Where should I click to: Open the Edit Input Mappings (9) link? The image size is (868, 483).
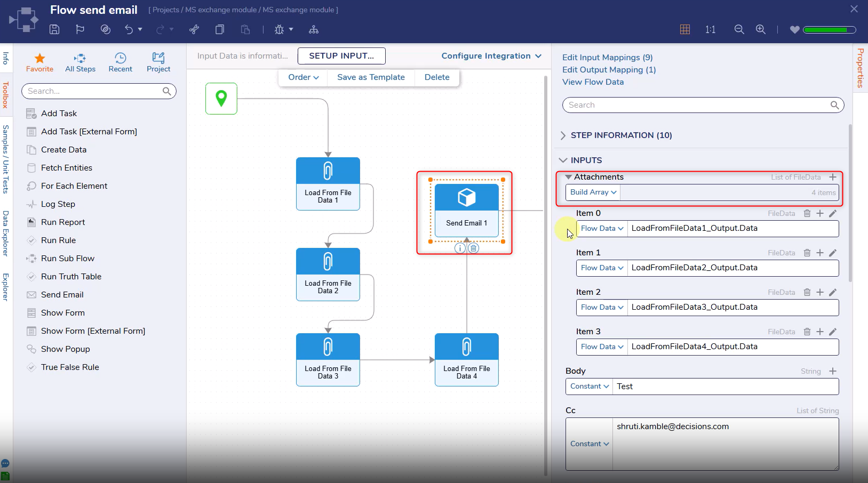tap(608, 58)
